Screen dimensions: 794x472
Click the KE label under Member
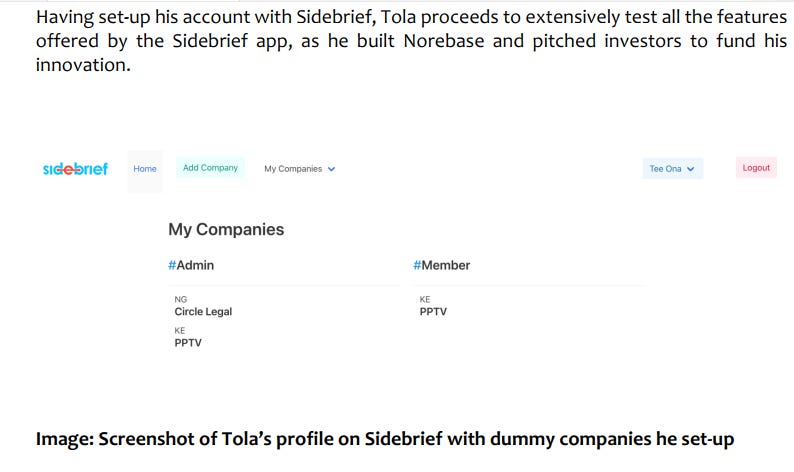425,299
